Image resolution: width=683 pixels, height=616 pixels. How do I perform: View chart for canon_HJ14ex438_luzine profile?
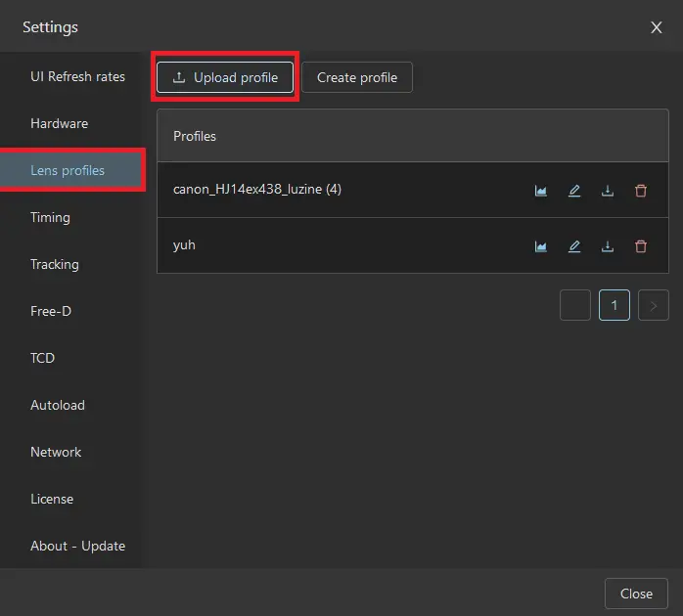click(541, 191)
